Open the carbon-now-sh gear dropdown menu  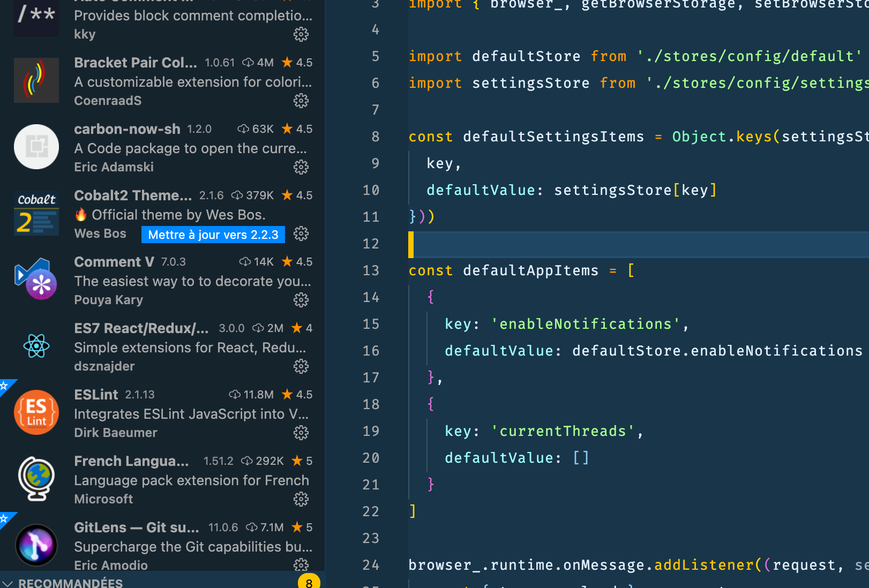point(301,167)
